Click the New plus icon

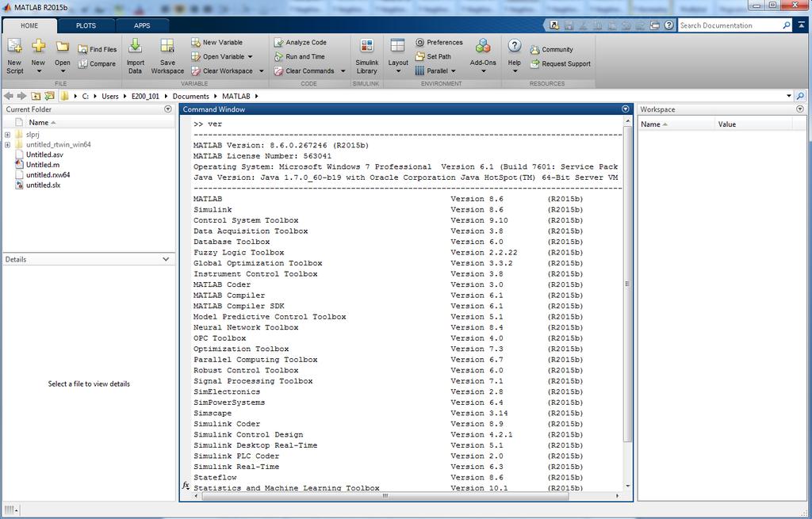pos(38,46)
